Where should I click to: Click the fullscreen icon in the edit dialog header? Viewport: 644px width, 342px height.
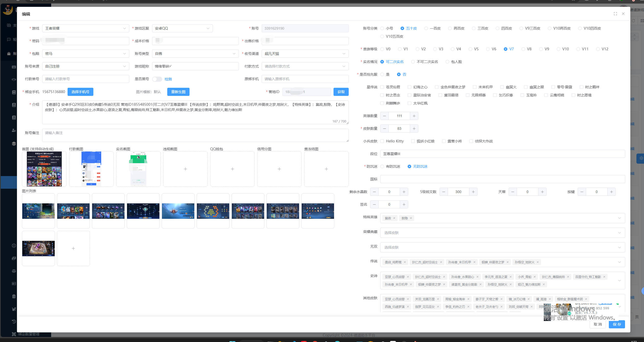[x=615, y=14]
